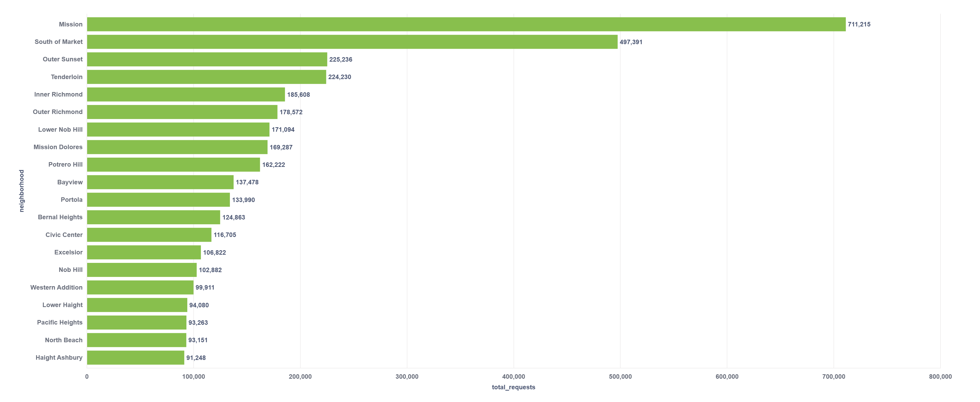Click the South of Market bar
980x402 pixels.
click(x=352, y=42)
